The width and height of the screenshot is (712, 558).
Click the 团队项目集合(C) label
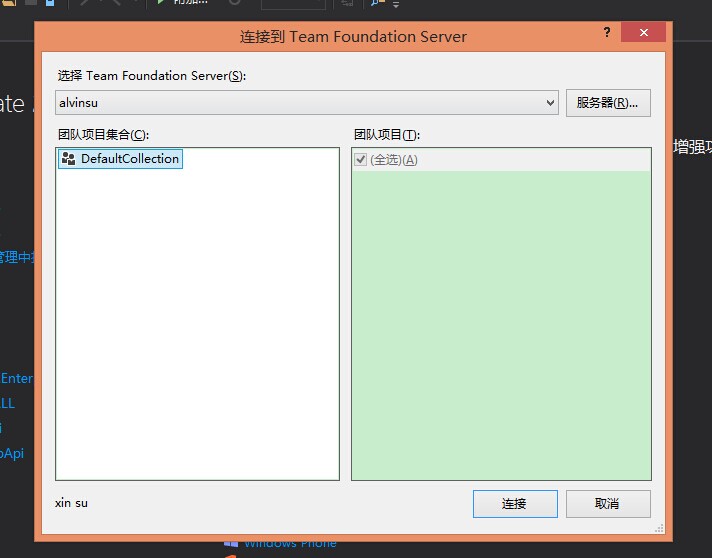[x=104, y=135]
